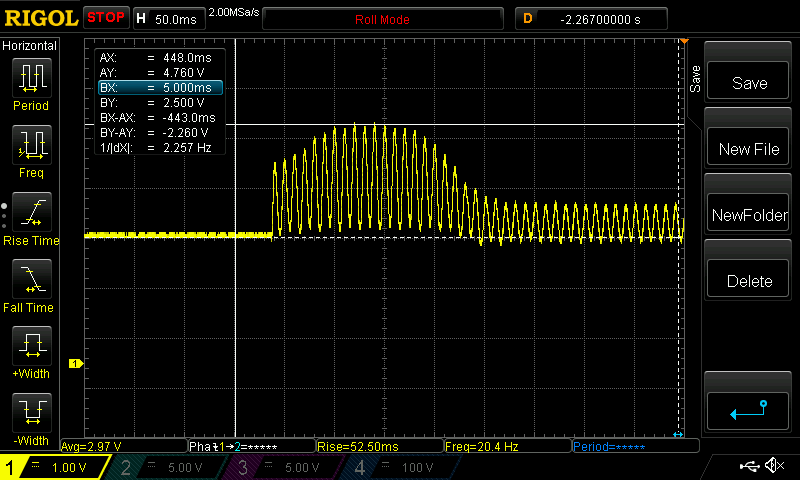Add the +Width measurement
Image resolution: width=800 pixels, height=480 pixels.
pyautogui.click(x=30, y=352)
